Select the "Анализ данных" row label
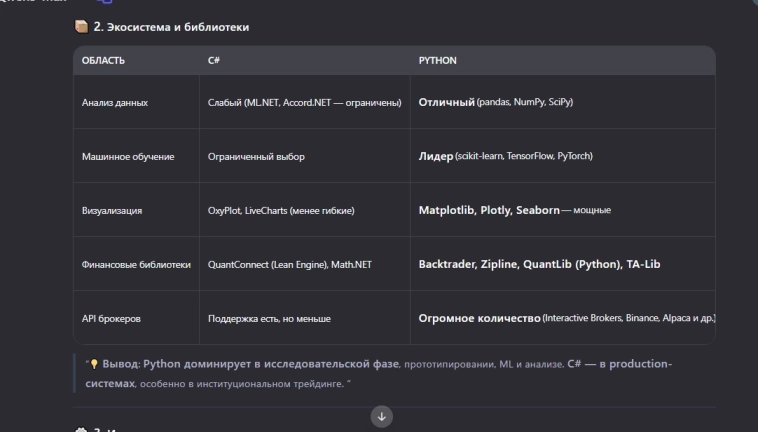The image size is (758, 432). pos(115,103)
